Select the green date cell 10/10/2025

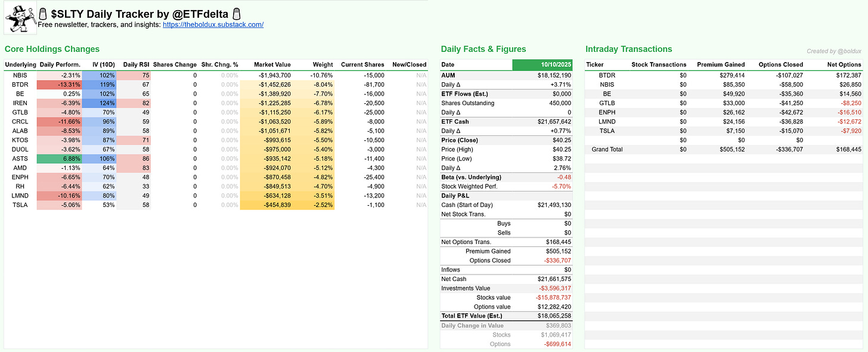[542, 64]
